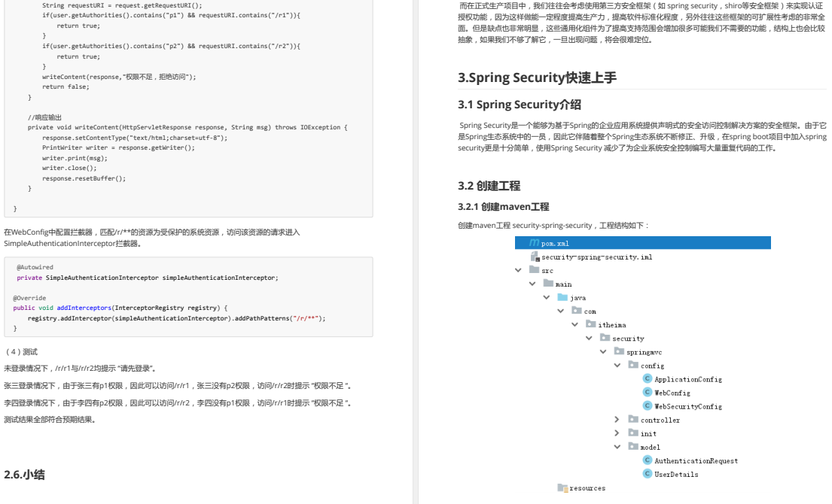Image resolution: width=832 pixels, height=504 pixels.
Task: Collapse the main folder chevron
Action: click(x=532, y=284)
